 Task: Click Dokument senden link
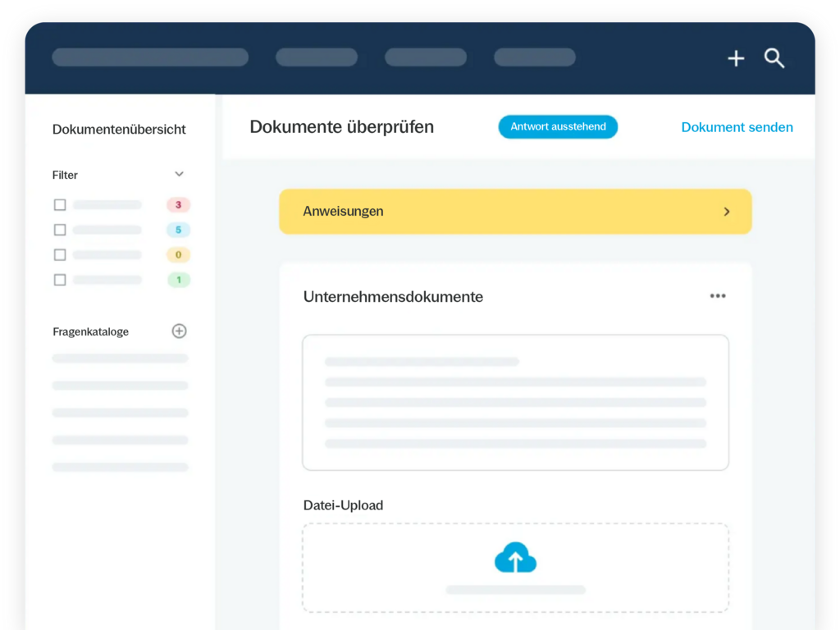tap(737, 127)
